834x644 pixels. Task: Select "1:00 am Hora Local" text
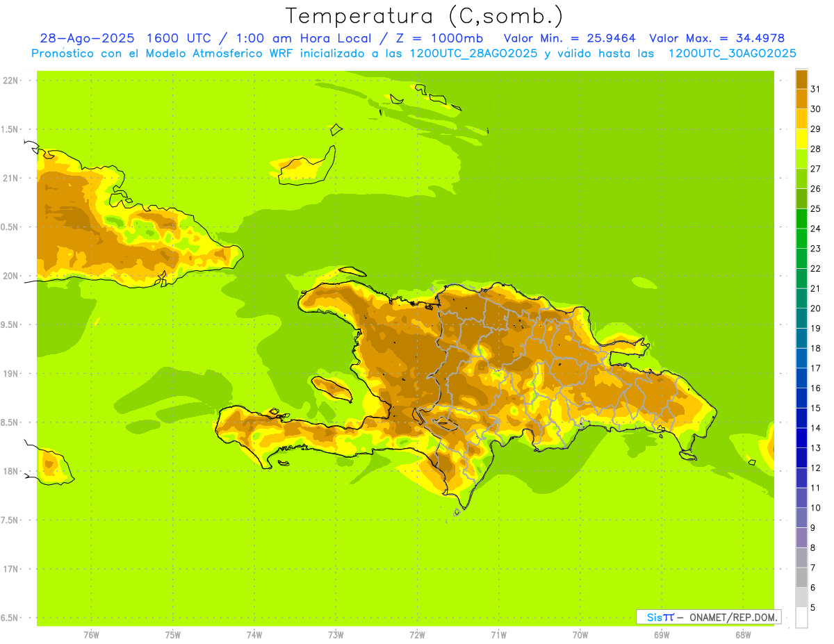[x=304, y=38]
